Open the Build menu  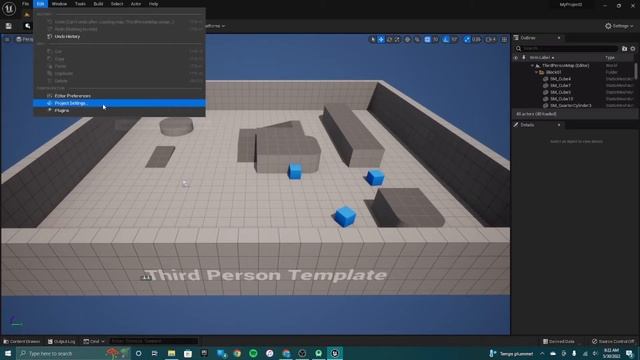[x=98, y=4]
